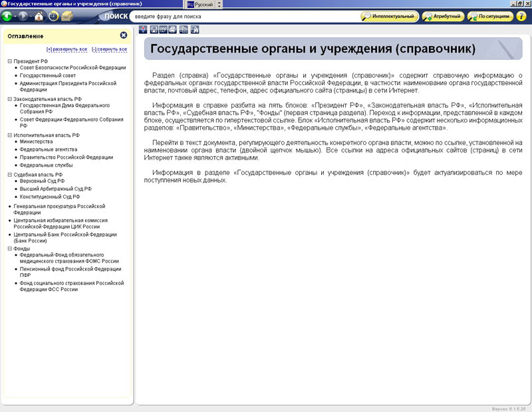Click the search phrase input field

[243, 16]
